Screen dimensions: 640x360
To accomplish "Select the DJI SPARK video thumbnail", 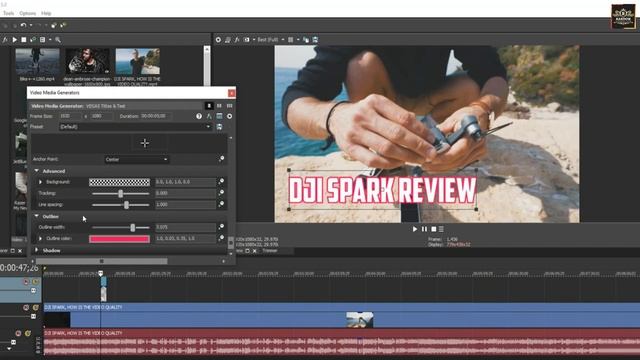I will coord(138,61).
